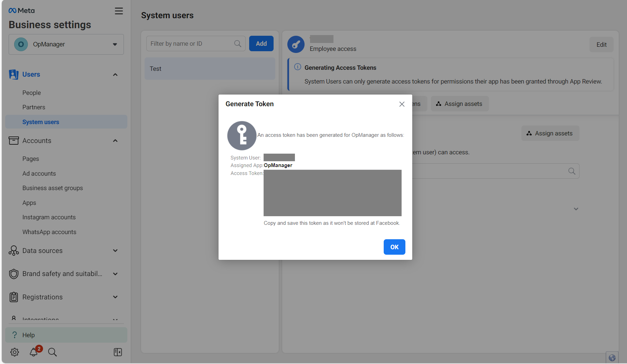
Task: Click the Registrations clipboard icon
Action: (14, 297)
